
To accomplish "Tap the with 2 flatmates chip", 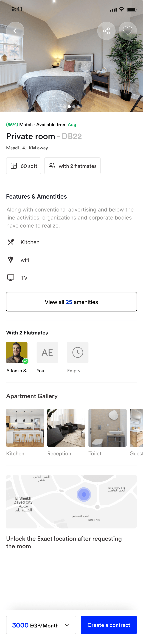I will click(72, 166).
